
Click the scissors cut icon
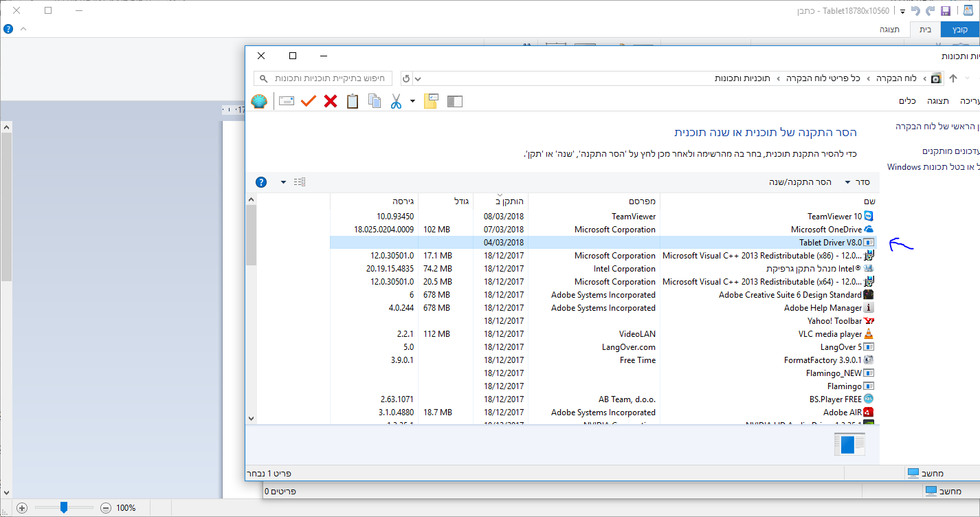[396, 101]
